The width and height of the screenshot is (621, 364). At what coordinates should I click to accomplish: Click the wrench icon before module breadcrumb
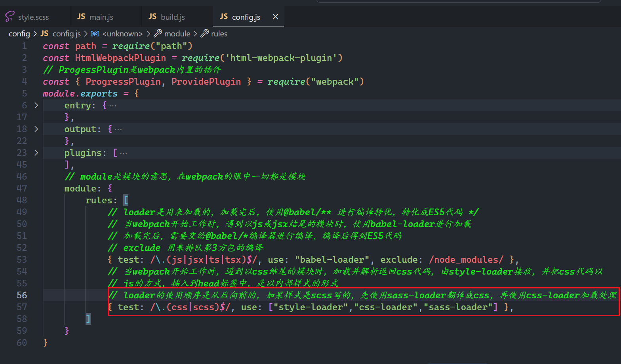click(x=158, y=34)
